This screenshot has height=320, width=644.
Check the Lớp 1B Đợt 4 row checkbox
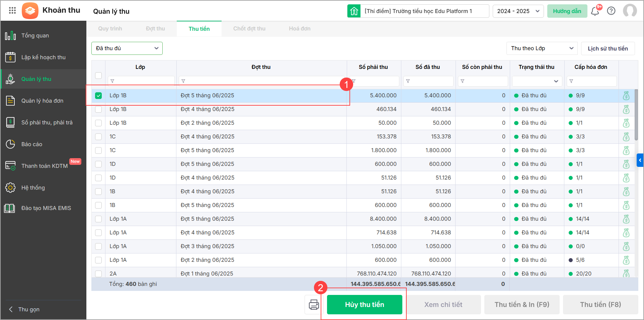(98, 109)
